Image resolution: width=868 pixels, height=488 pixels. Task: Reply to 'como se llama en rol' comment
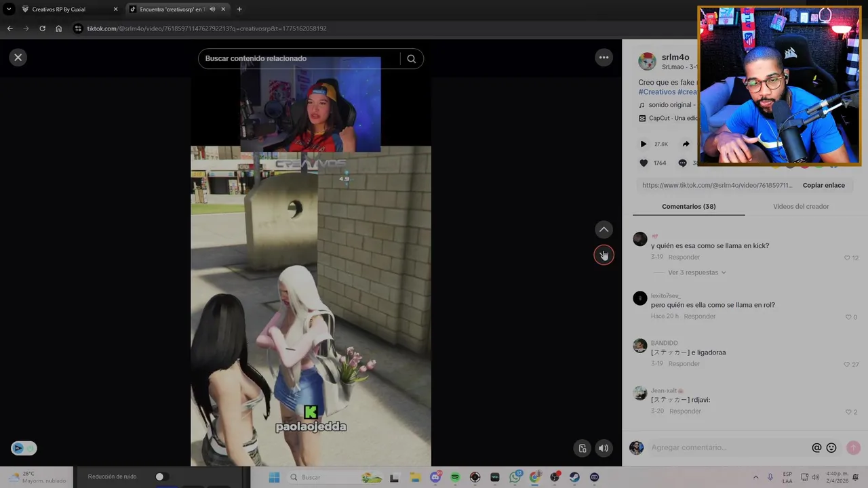(x=699, y=317)
